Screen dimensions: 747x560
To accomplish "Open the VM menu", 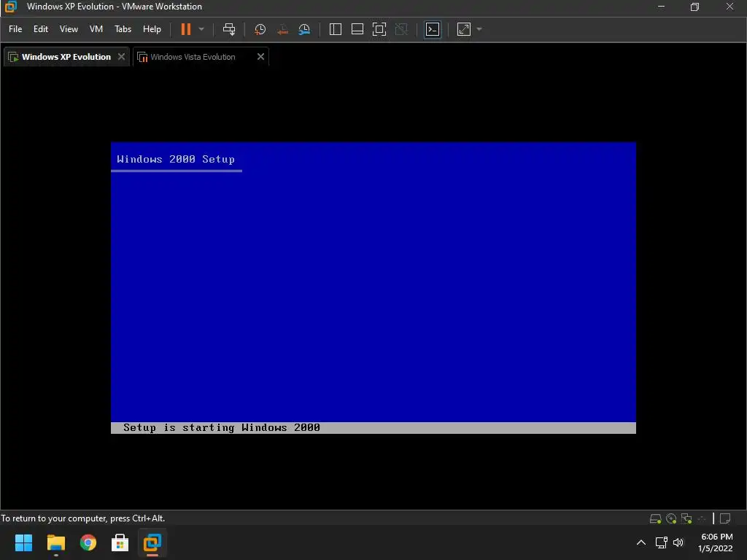I will [96, 29].
